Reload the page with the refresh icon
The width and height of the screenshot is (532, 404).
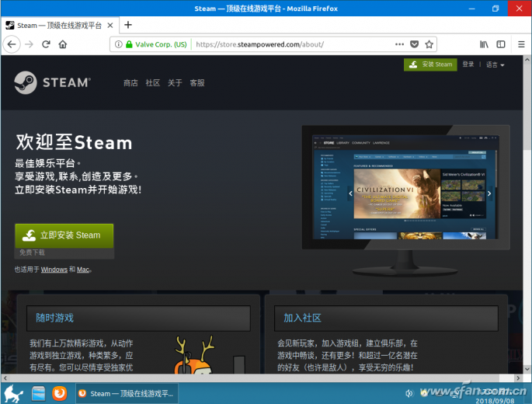pyautogui.click(x=46, y=44)
